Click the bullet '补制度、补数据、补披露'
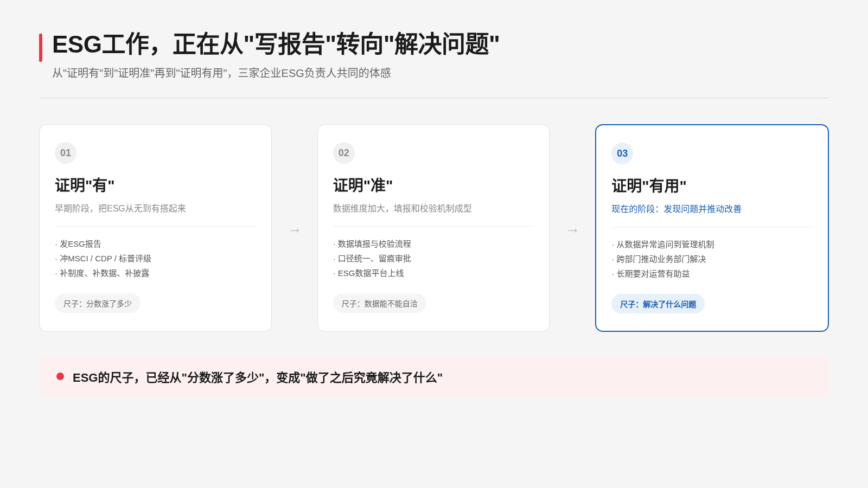 pos(102,273)
